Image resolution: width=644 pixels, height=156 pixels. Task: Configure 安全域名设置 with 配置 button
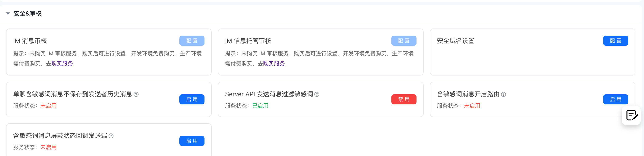tap(615, 41)
